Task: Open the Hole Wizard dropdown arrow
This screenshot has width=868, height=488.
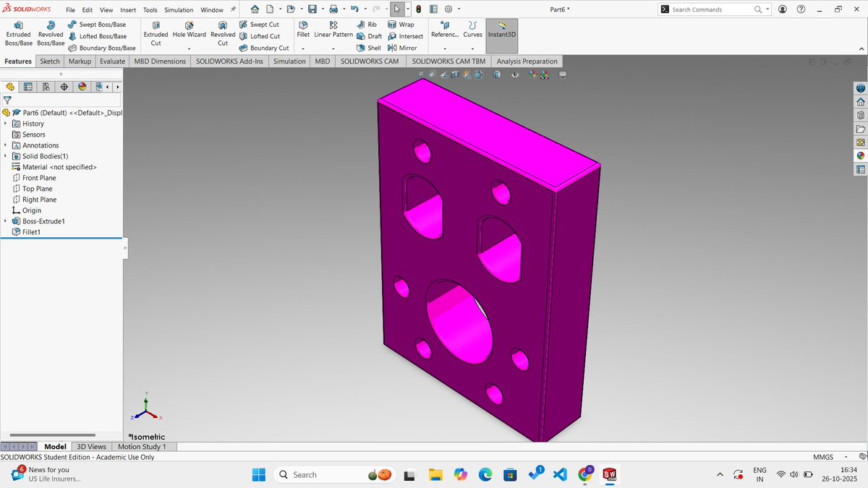Action: point(189,48)
